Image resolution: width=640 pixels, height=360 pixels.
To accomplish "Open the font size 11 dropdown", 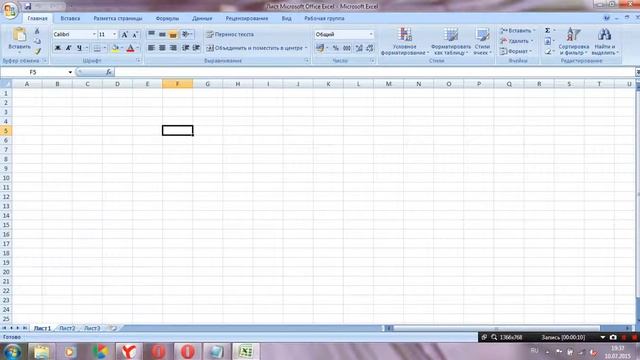I will click(114, 34).
